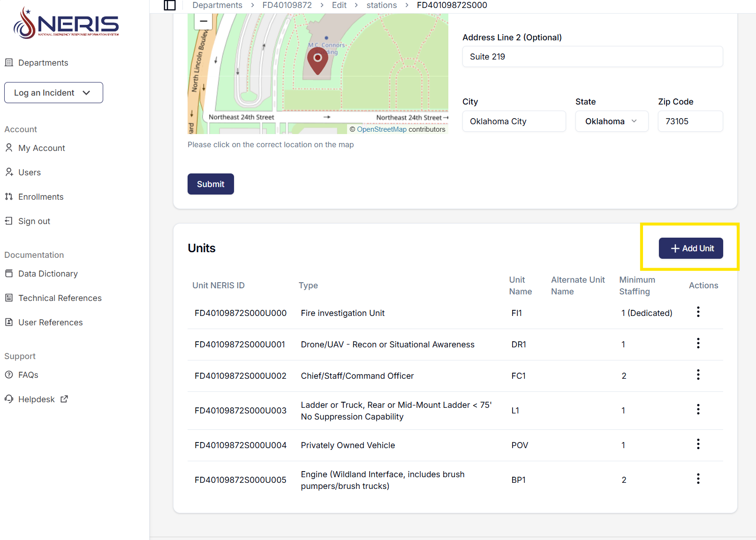Viewport: 756px width, 540px height.
Task: Click the Add Unit button
Action: pyautogui.click(x=690, y=248)
